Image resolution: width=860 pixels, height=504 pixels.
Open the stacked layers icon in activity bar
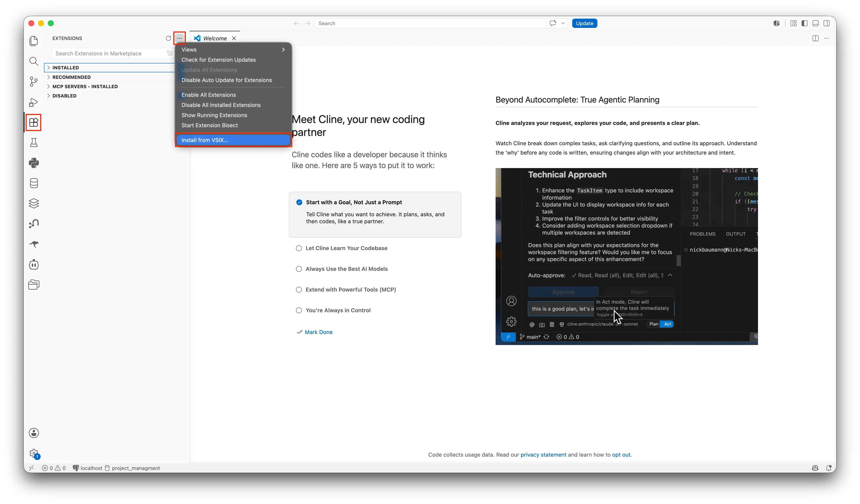[x=33, y=204]
